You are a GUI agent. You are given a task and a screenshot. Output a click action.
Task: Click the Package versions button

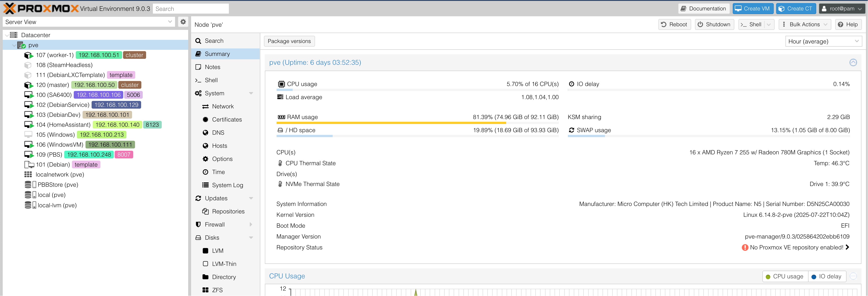click(289, 41)
